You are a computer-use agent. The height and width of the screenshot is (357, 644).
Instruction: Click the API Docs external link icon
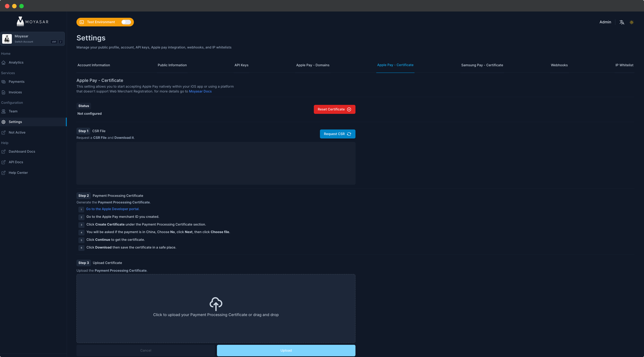[4, 162]
